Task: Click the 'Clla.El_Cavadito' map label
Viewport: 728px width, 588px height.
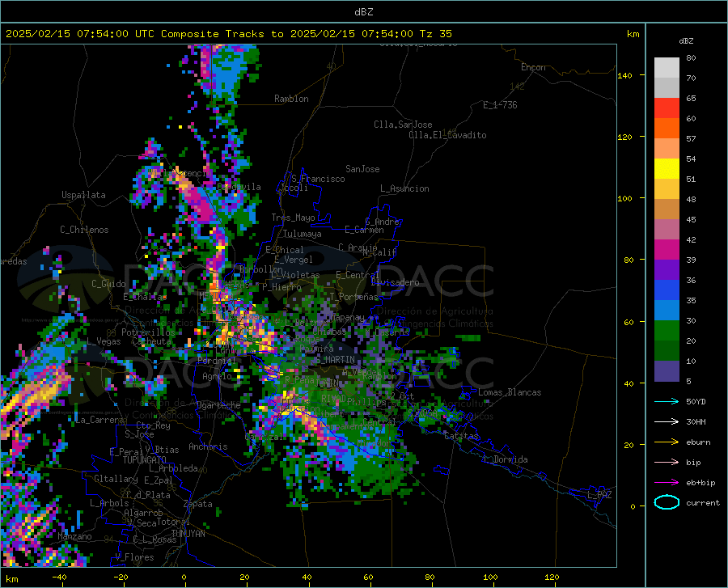Action: tap(447, 135)
